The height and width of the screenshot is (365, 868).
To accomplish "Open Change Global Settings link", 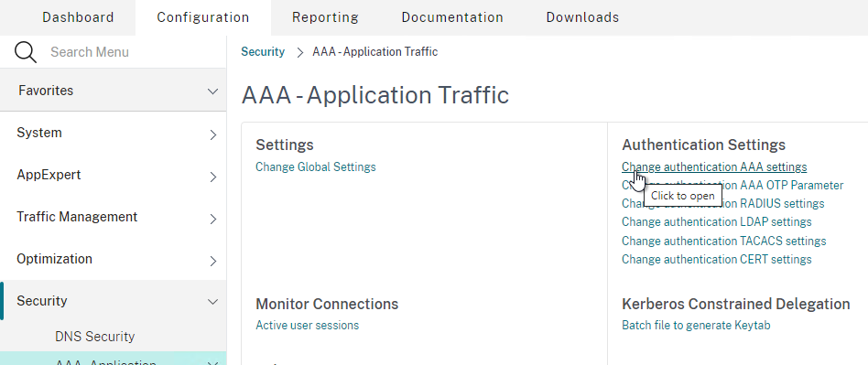I will click(x=316, y=166).
